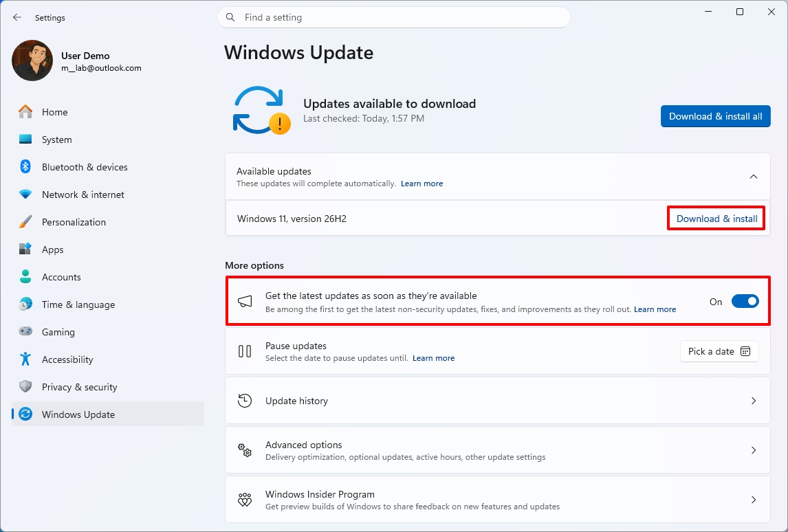Image resolution: width=788 pixels, height=532 pixels.
Task: Select Accounts in the sidebar
Action: [108, 277]
